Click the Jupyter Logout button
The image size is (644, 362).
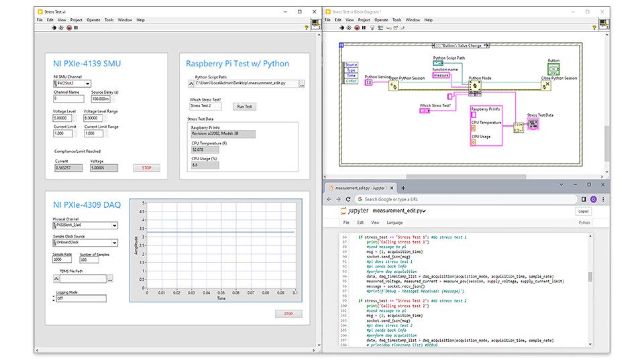[x=583, y=211]
